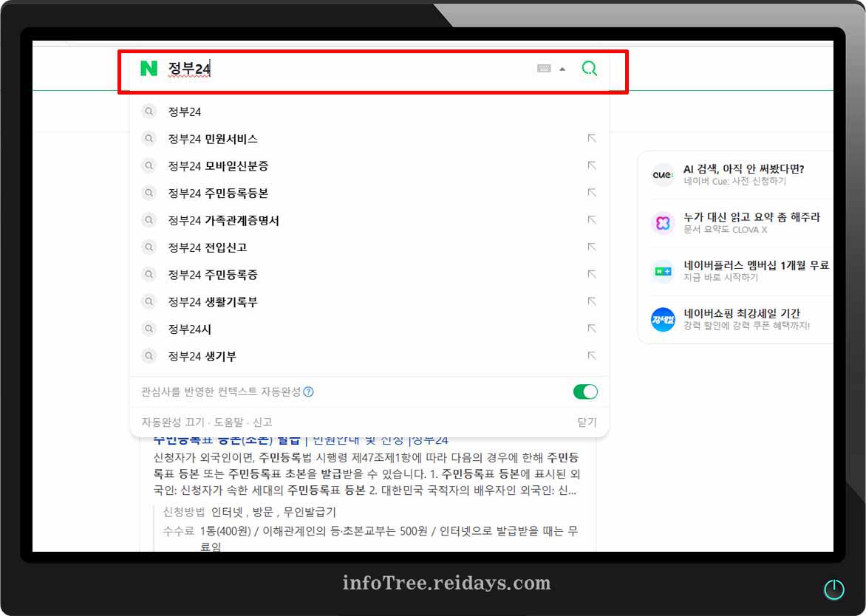
Task: Click inside the search input field
Action: click(x=333, y=68)
